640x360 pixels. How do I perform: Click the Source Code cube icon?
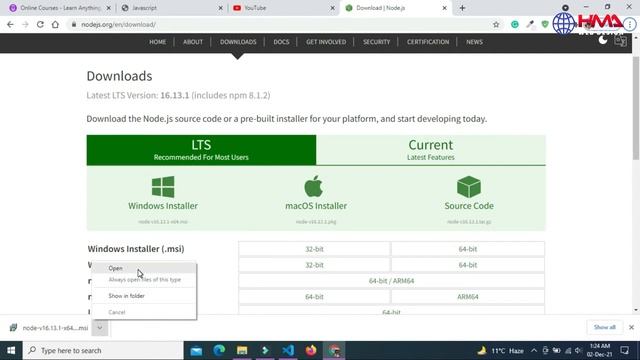pos(469,187)
